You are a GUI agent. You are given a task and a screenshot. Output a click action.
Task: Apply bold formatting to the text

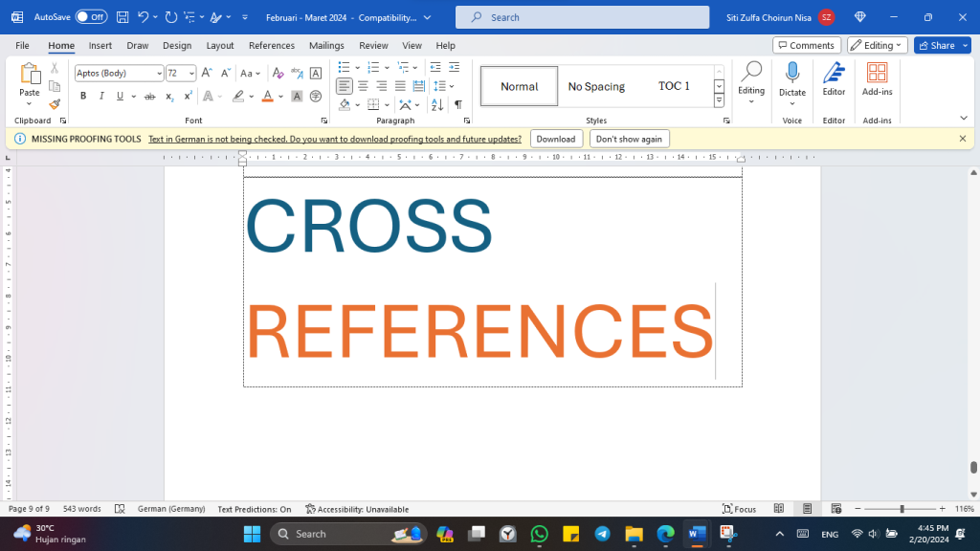pos(83,96)
